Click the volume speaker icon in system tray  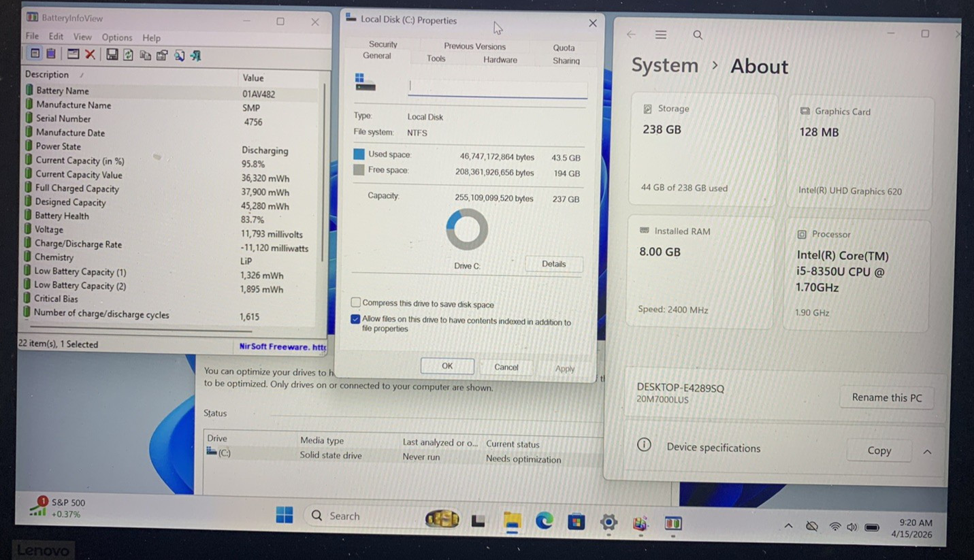coord(852,527)
